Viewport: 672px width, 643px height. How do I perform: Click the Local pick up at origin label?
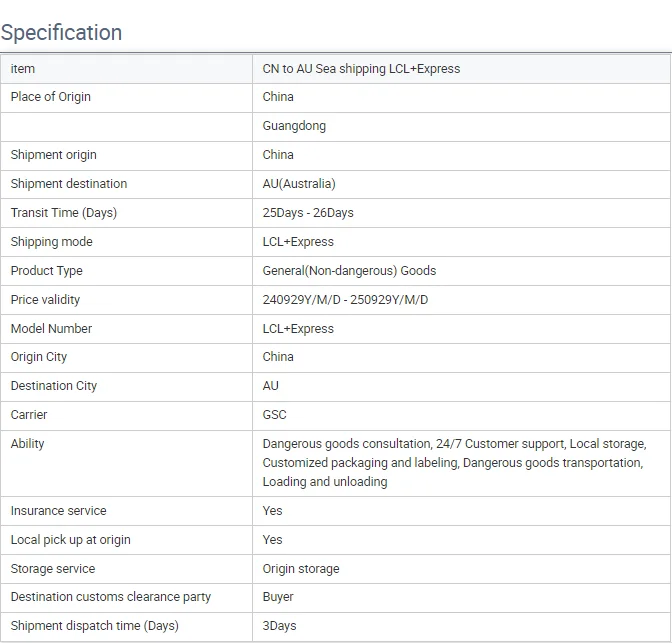[x=70, y=540]
